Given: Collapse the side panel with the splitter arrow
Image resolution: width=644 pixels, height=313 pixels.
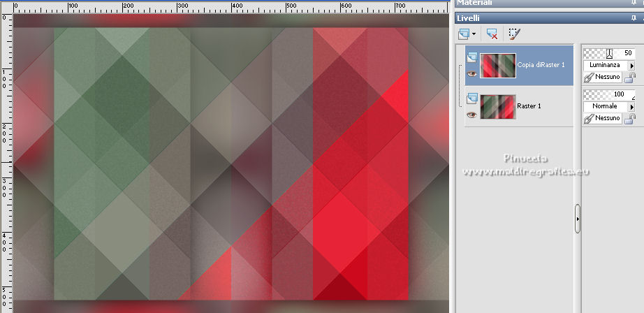Looking at the screenshot, I should [x=578, y=219].
